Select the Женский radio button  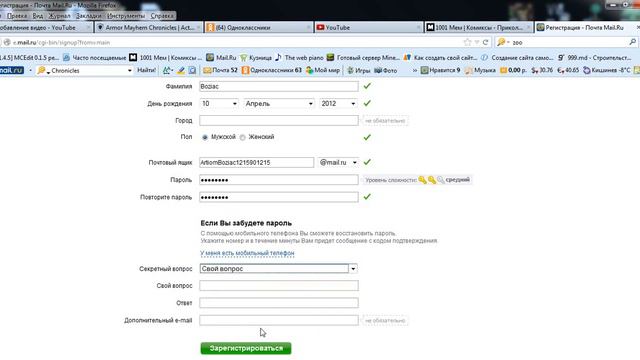[242, 138]
